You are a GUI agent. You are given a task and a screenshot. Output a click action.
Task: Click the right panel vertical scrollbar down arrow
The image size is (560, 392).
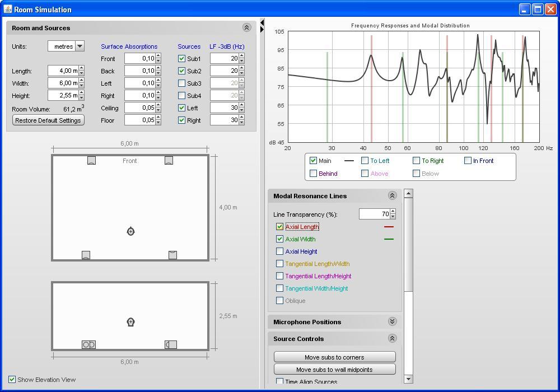[x=408, y=379]
